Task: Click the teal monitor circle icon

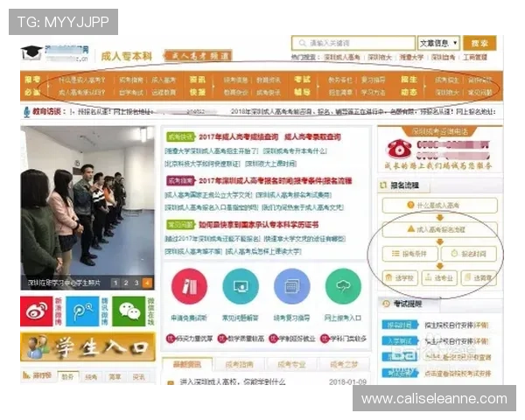Action: (x=241, y=286)
